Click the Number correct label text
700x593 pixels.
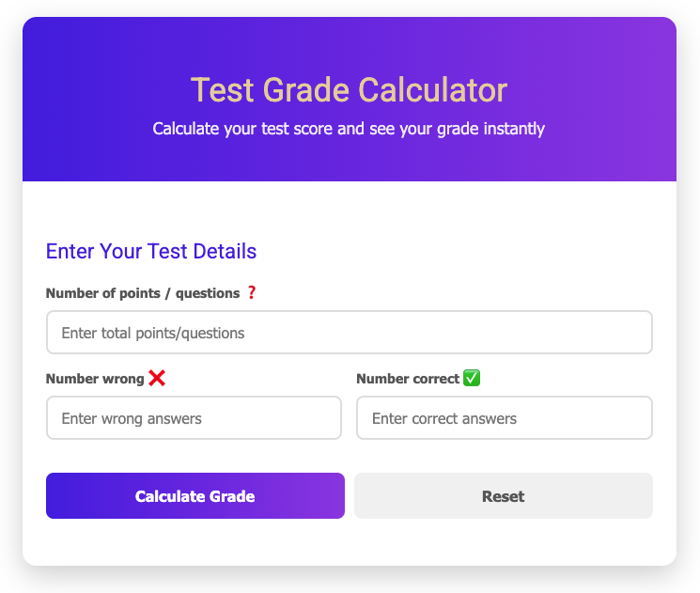point(408,380)
